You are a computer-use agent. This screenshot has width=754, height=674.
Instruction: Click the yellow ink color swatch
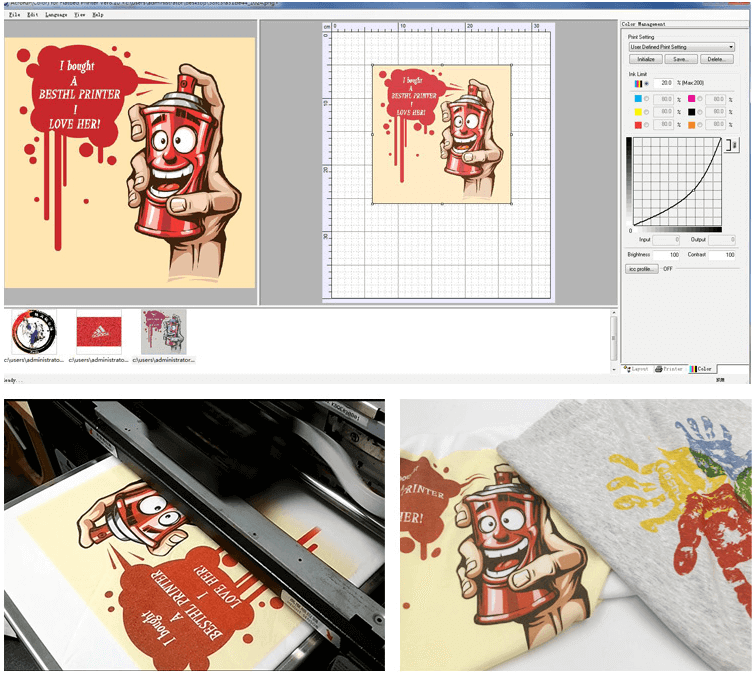click(638, 112)
